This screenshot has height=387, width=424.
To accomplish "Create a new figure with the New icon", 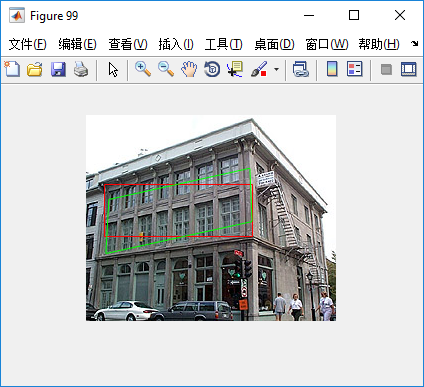I will pyautogui.click(x=12, y=69).
